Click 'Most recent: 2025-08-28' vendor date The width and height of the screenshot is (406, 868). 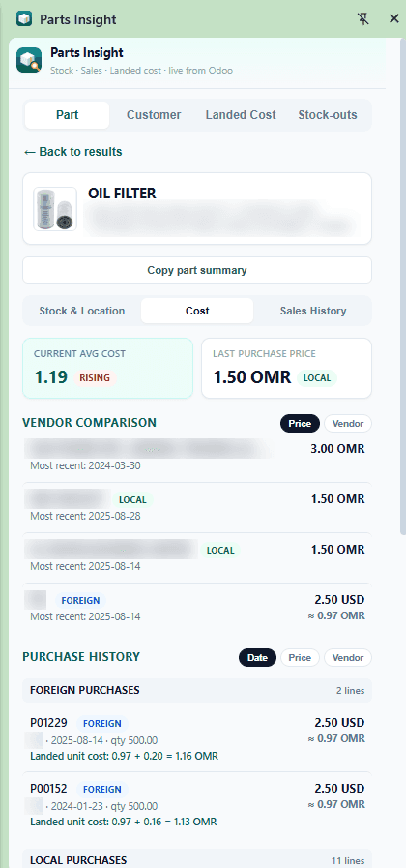click(85, 516)
